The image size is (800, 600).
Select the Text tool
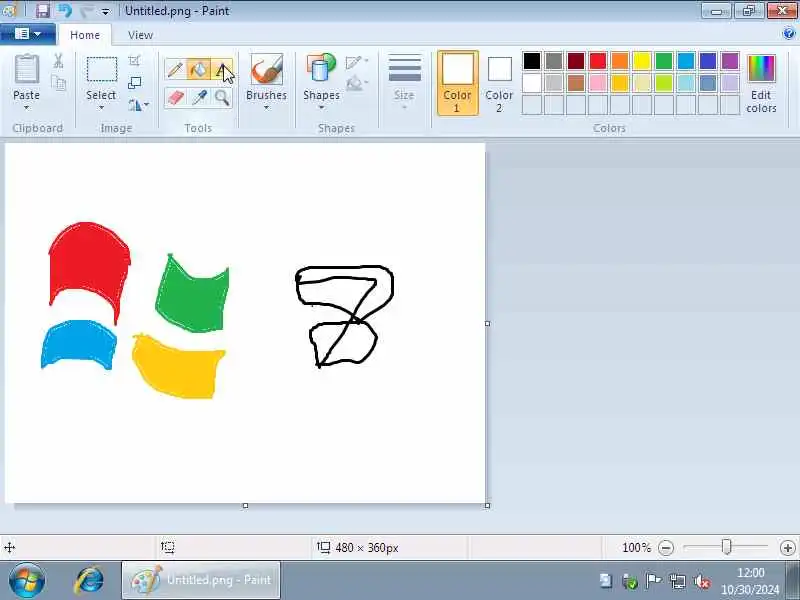click(222, 69)
